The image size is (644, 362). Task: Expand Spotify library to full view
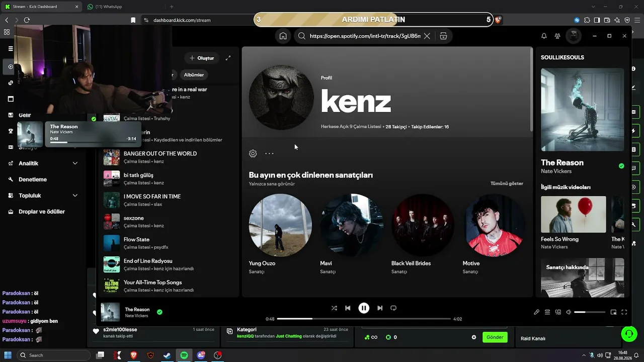(228, 58)
